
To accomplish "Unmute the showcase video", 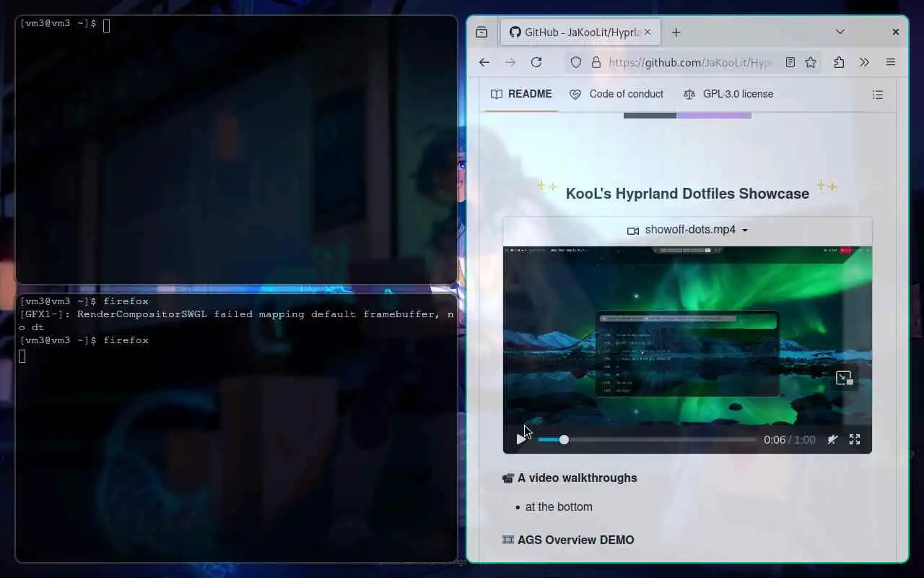I will tap(832, 439).
